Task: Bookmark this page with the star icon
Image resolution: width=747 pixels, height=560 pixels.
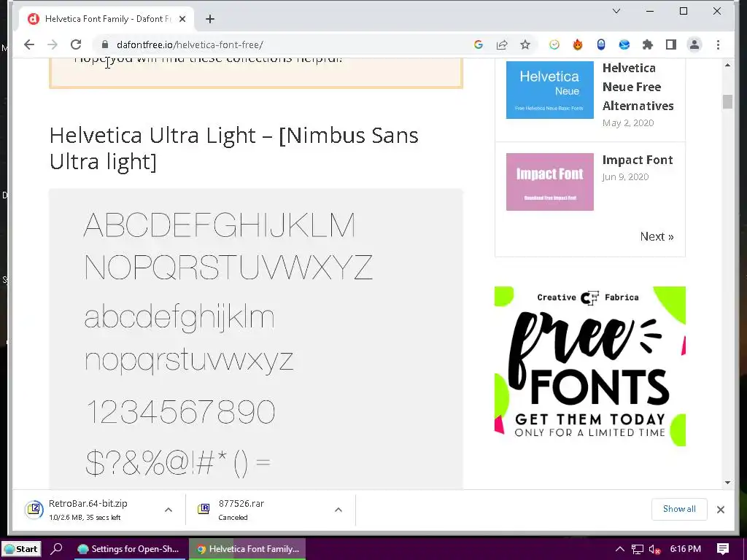Action: (x=525, y=44)
